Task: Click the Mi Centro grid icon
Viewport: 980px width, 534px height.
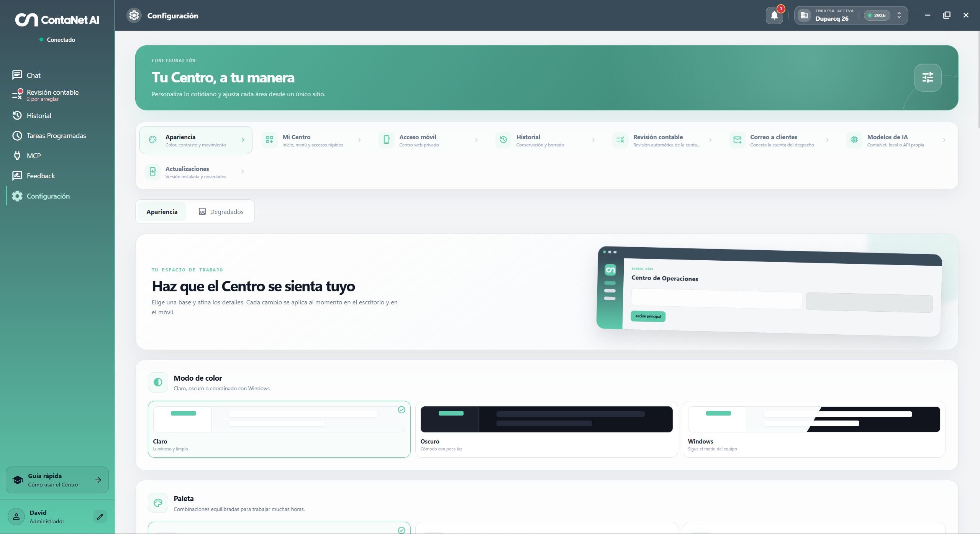Action: pos(269,140)
